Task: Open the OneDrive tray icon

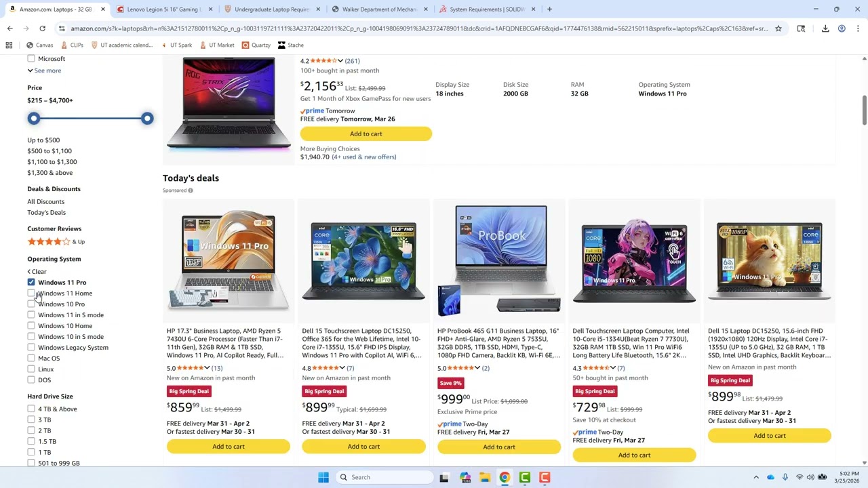Action: tap(771, 477)
